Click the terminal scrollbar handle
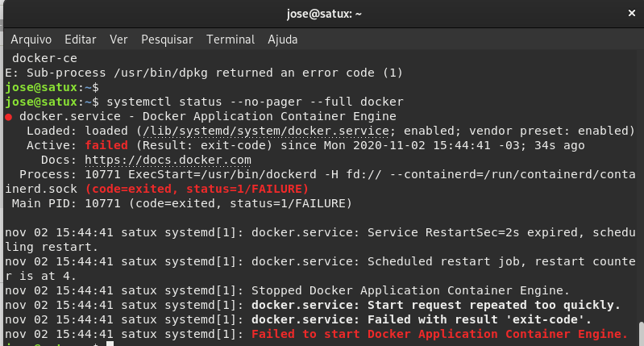 [642, 334]
